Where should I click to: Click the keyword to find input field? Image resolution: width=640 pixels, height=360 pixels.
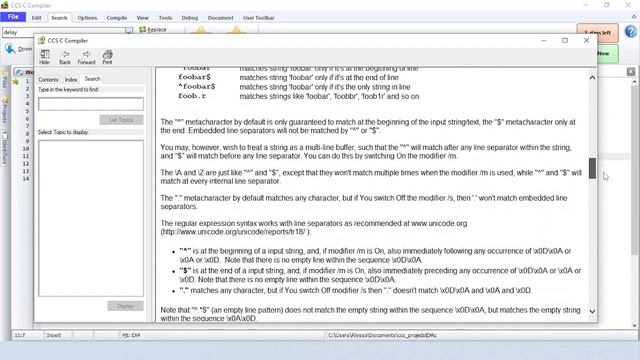91,104
